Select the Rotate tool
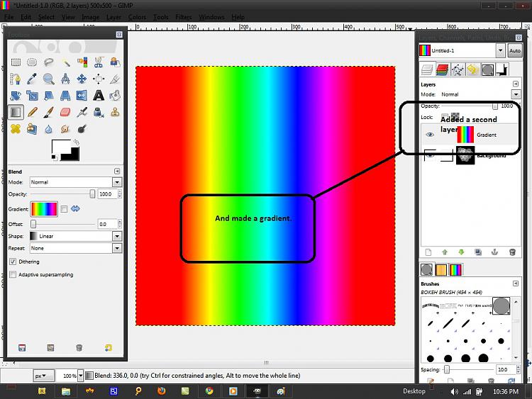The height and width of the screenshot is (399, 532). (16, 96)
